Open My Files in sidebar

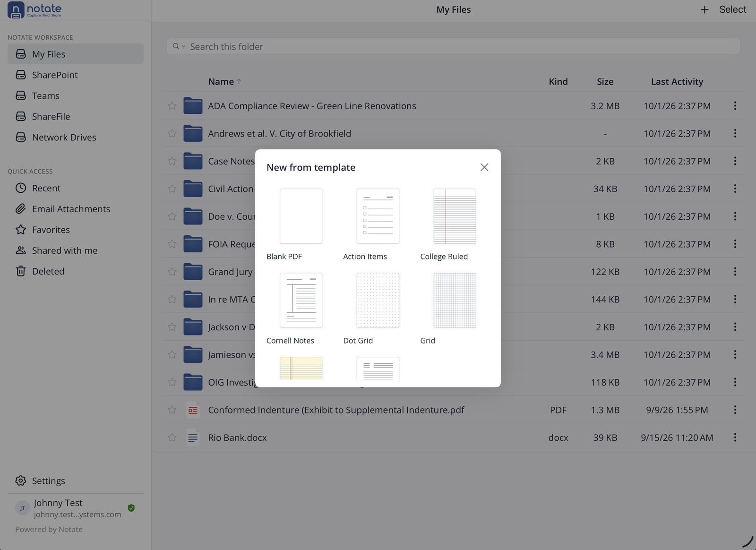point(76,54)
